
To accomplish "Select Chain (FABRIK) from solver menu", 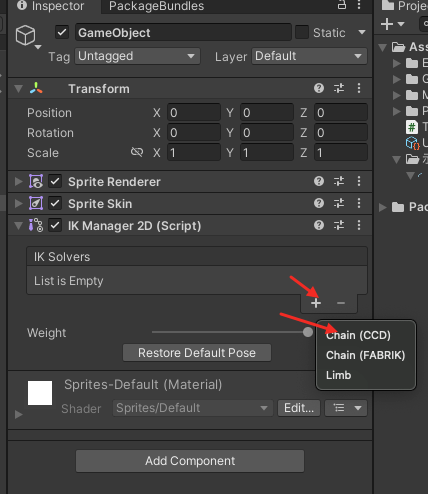I will click(x=366, y=355).
